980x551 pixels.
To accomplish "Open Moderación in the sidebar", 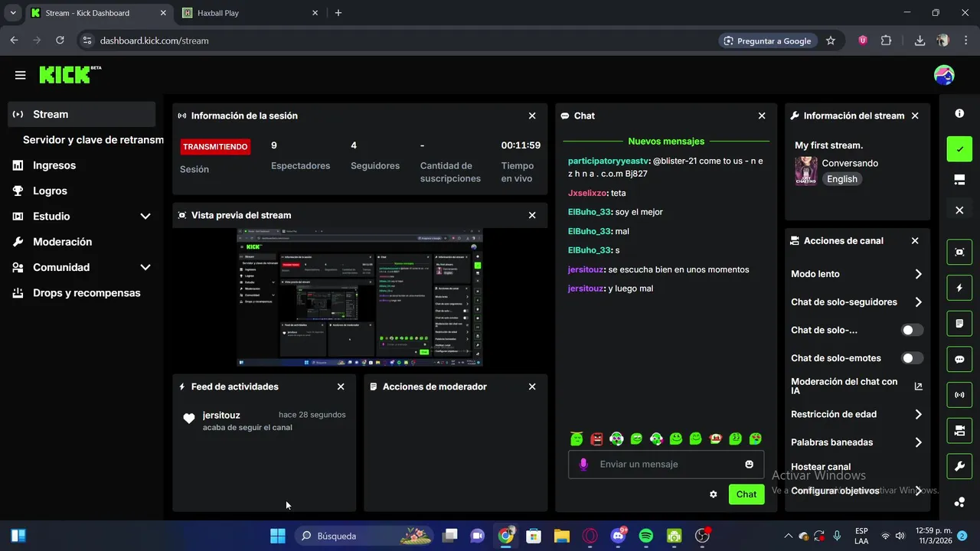I will (62, 242).
